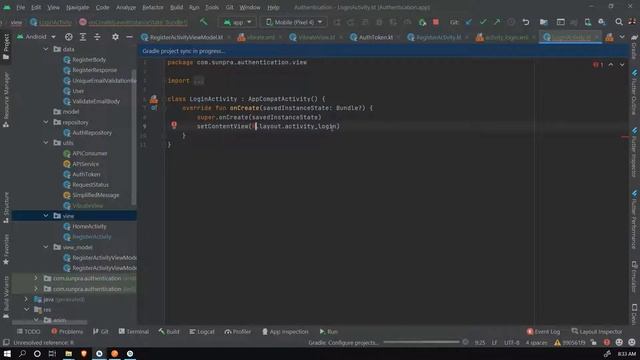640x360 pixels.
Task: Open App Inspection tool window
Action: tap(285, 331)
